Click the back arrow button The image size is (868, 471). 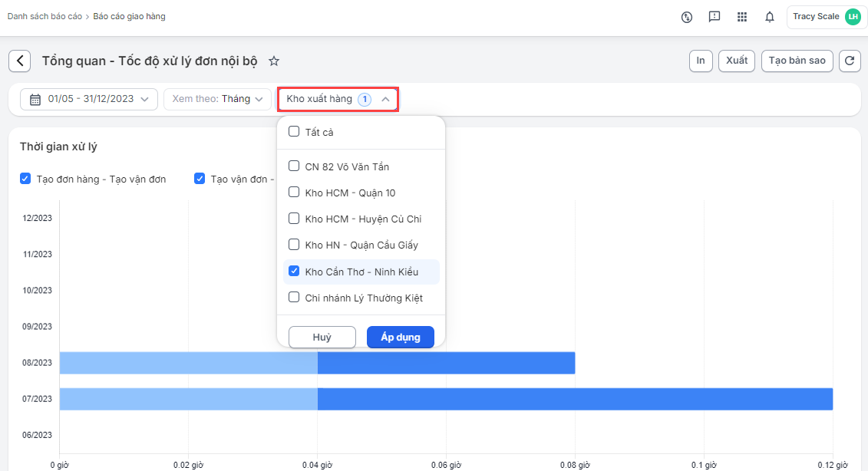pyautogui.click(x=20, y=61)
